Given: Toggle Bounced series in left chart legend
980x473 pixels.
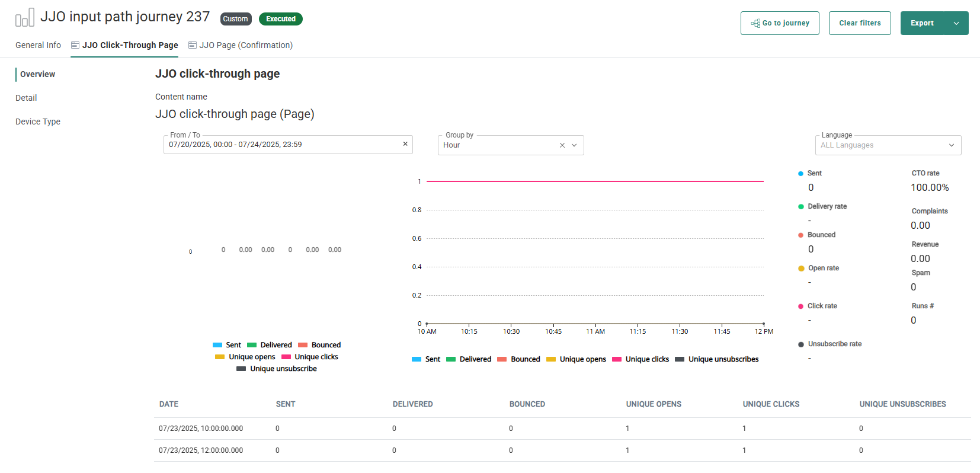Looking at the screenshot, I should coord(319,345).
